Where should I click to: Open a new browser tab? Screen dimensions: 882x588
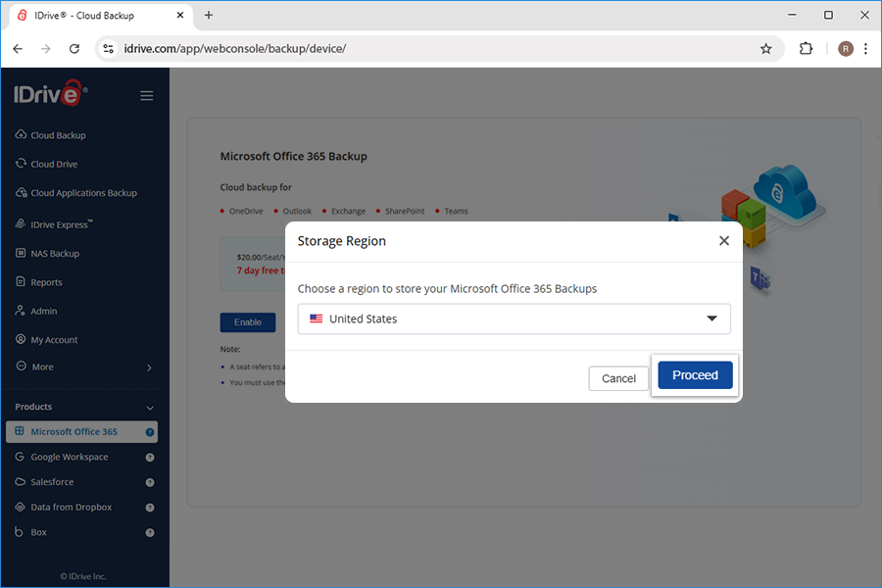[x=209, y=16]
